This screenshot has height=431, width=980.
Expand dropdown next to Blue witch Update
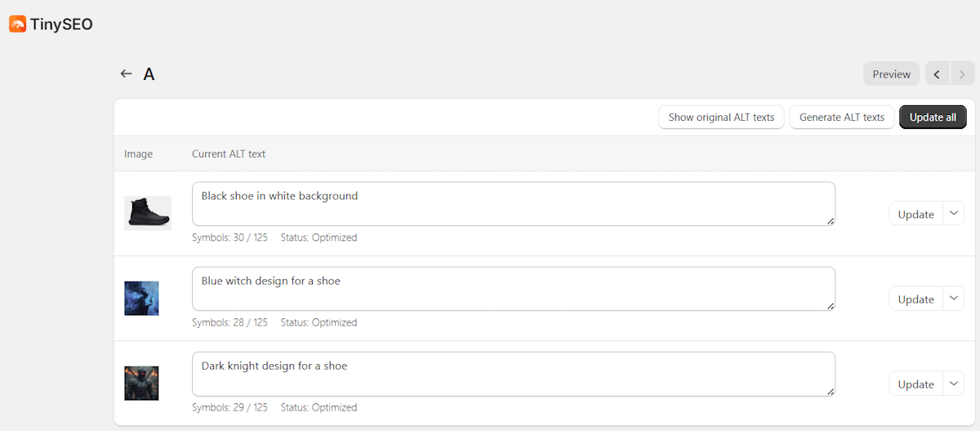coord(954,299)
